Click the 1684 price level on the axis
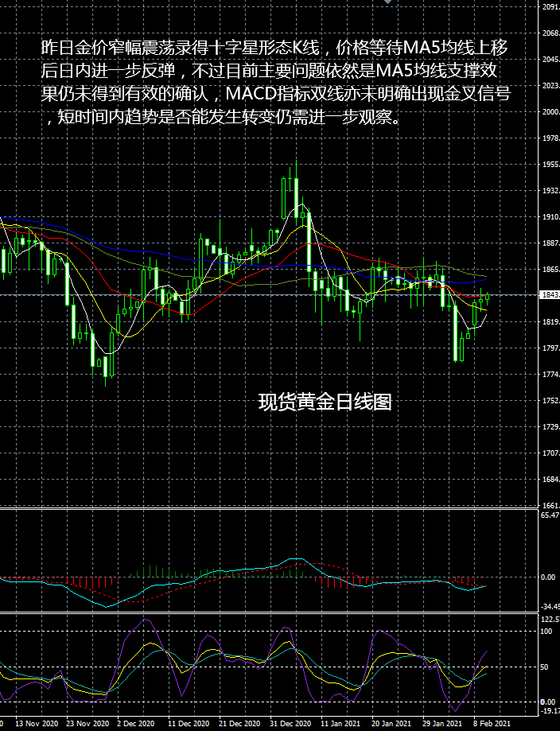The image size is (560, 731). (x=550, y=480)
